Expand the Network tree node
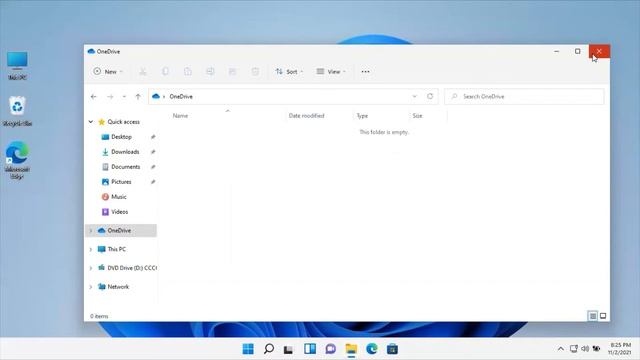Image resolution: width=640 pixels, height=360 pixels. 91,287
